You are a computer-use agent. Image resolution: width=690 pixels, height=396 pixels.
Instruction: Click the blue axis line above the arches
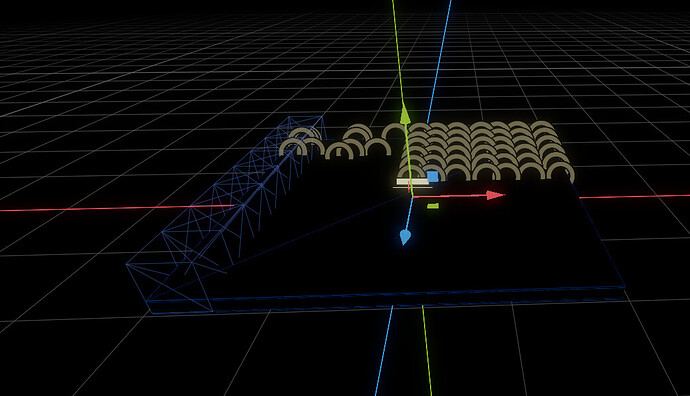[439, 62]
